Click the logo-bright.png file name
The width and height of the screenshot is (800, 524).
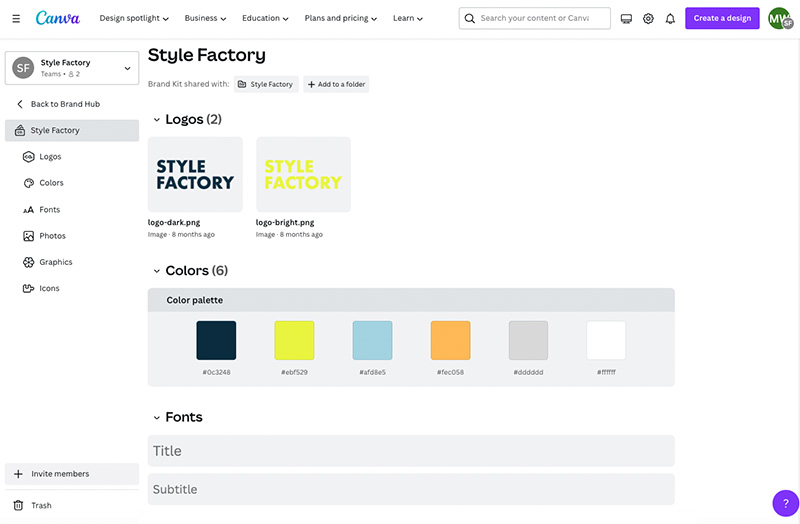(285, 222)
